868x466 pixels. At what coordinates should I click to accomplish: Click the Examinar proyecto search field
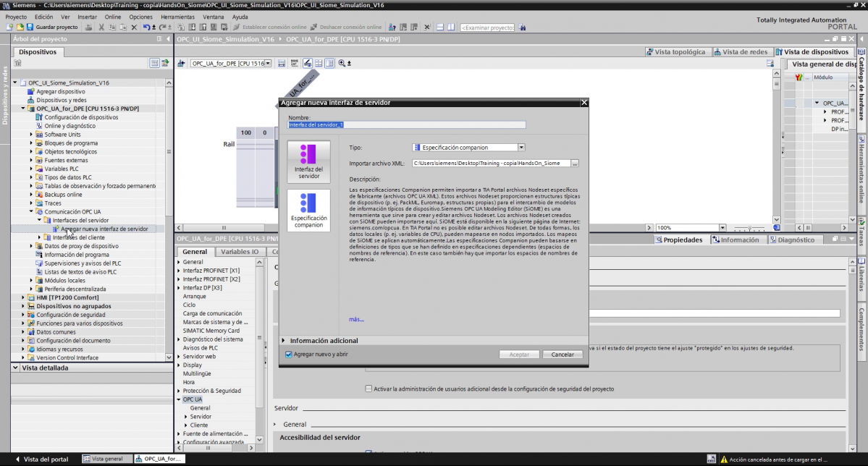pos(487,27)
